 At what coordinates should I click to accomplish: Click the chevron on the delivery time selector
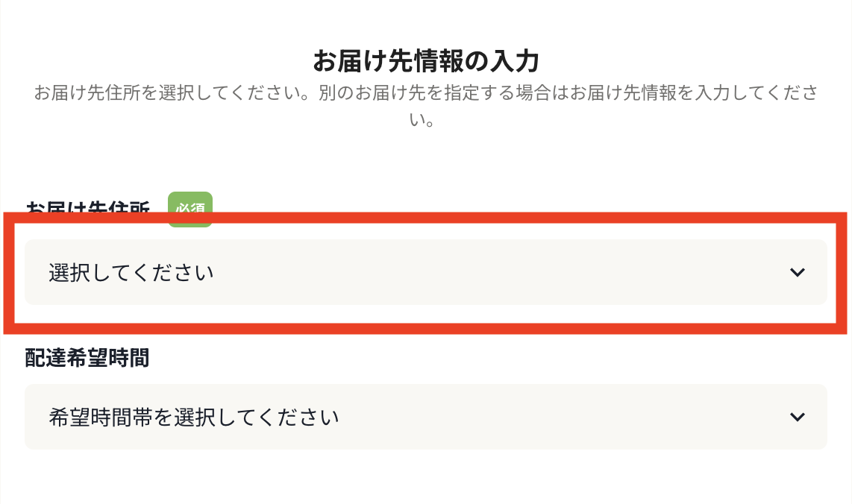click(798, 417)
